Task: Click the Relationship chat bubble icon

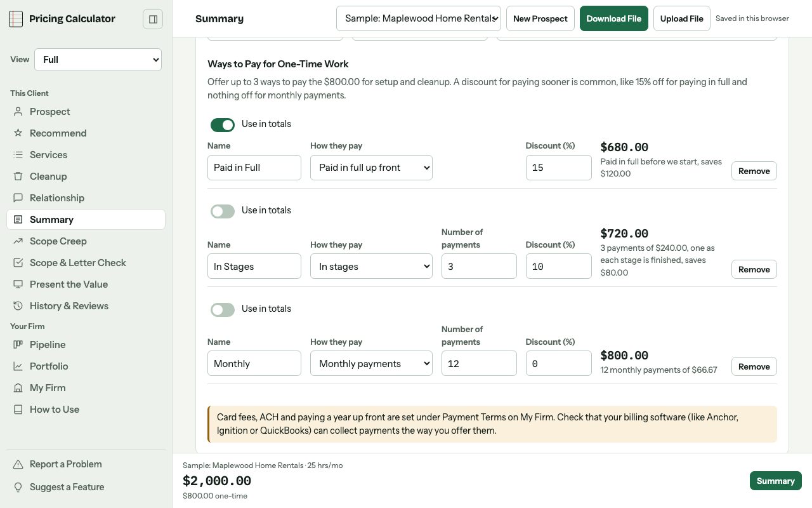Action: point(18,198)
